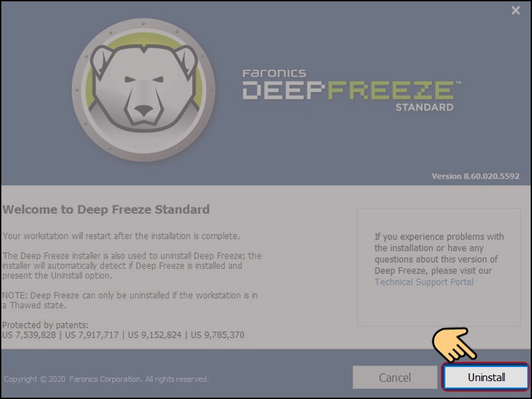Open the Technical Support Portal link
Screen dimensions: 532x399
(424, 282)
